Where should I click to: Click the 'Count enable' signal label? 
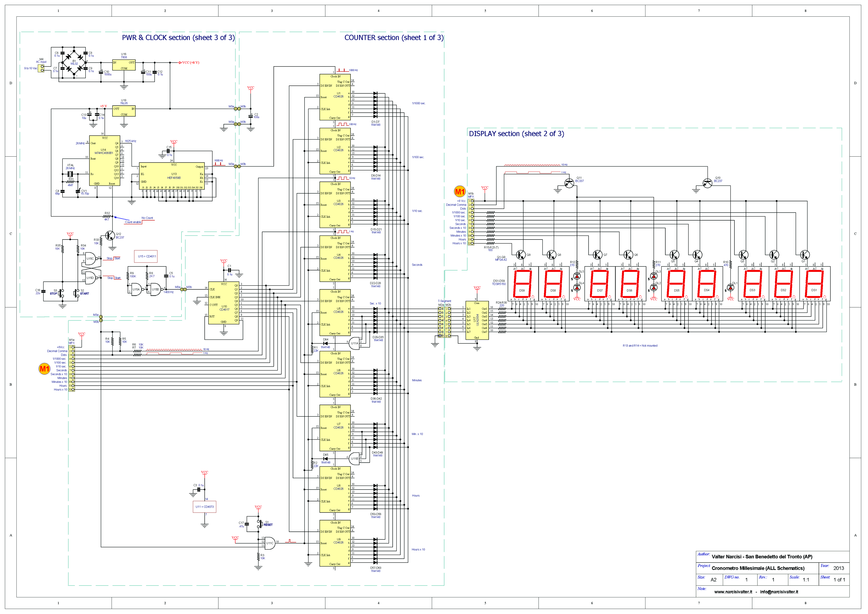[x=133, y=222]
